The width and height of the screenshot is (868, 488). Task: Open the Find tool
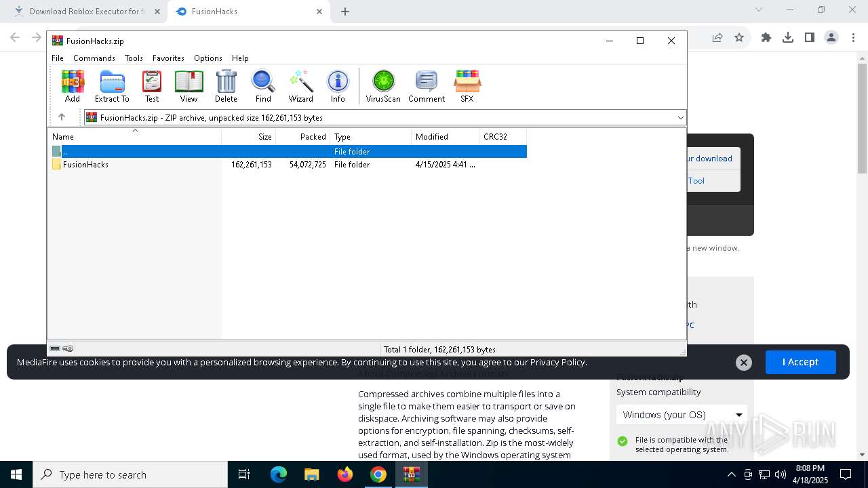[x=263, y=86]
